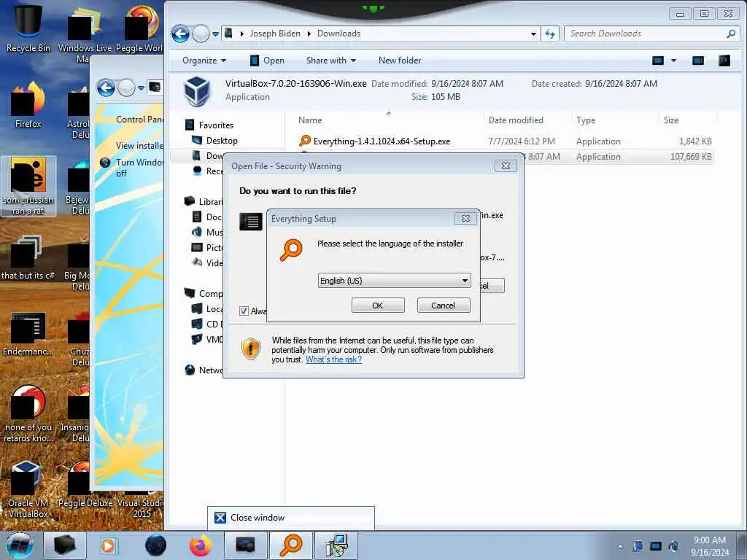747x560 pixels.
Task: Open the Recycle Bin desktop icon
Action: [28, 28]
